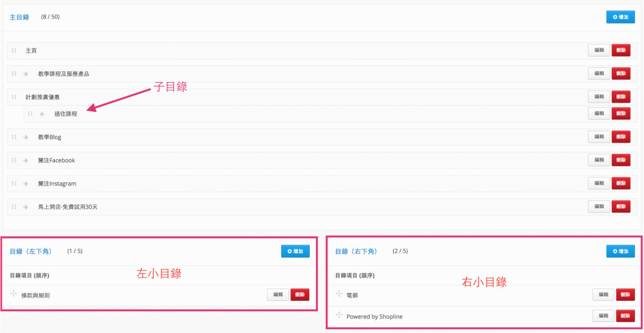Add a new item to 目錄（右下角）

(x=620, y=251)
